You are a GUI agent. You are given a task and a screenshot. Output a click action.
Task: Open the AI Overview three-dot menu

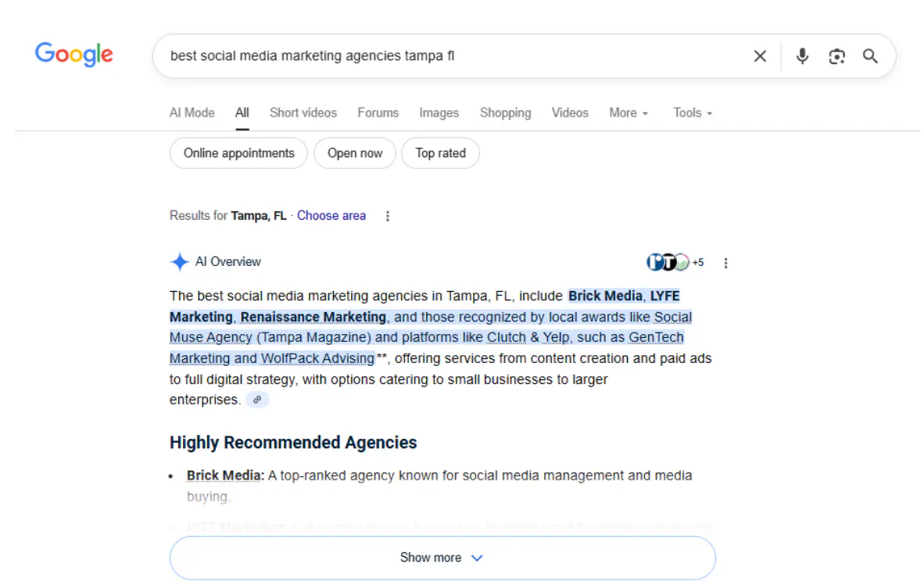click(726, 263)
